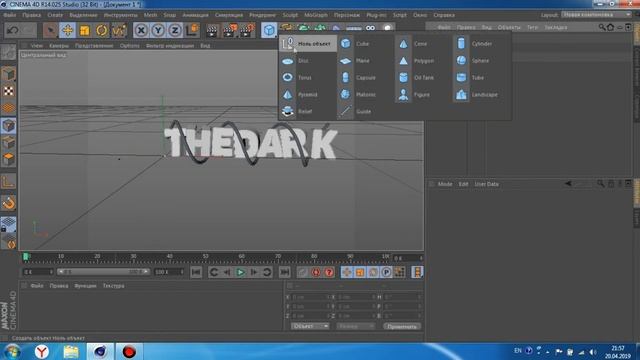Open the MoGraph menu
Image resolution: width=640 pixels, height=360 pixels.
tap(316, 15)
